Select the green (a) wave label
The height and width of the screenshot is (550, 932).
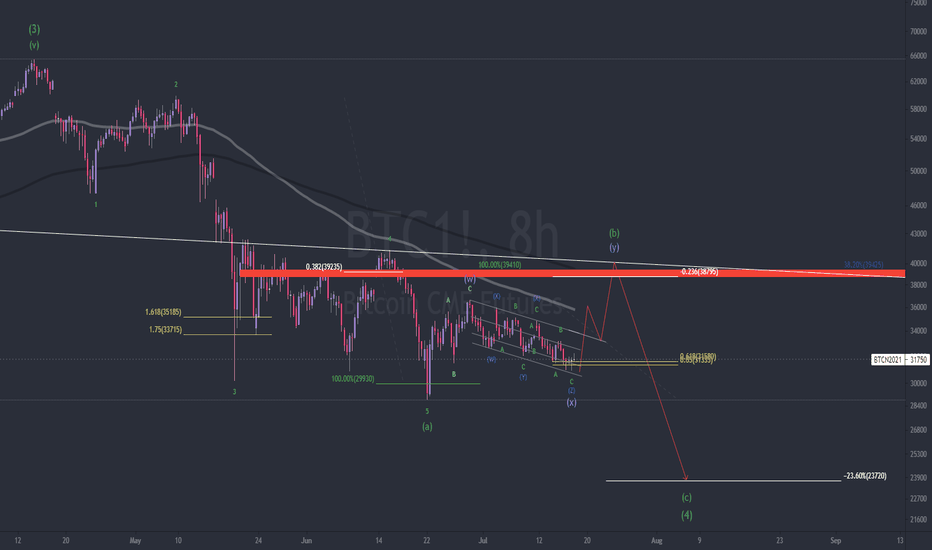click(427, 426)
